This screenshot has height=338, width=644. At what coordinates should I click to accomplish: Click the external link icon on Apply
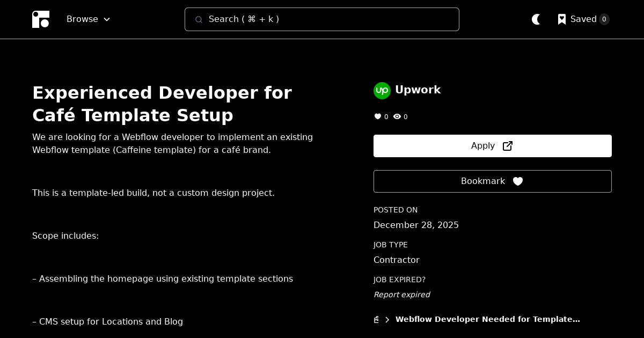(x=507, y=145)
